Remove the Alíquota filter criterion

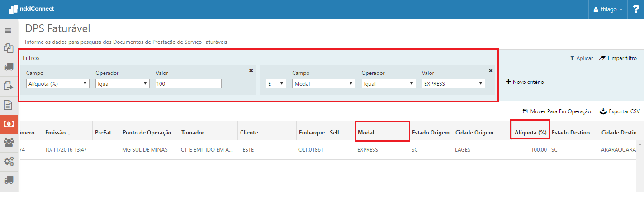[x=251, y=70]
